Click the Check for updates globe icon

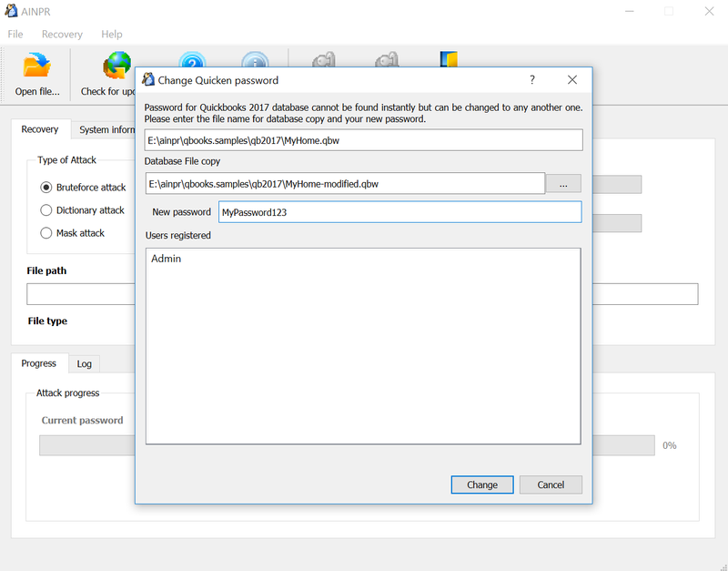tap(117, 65)
